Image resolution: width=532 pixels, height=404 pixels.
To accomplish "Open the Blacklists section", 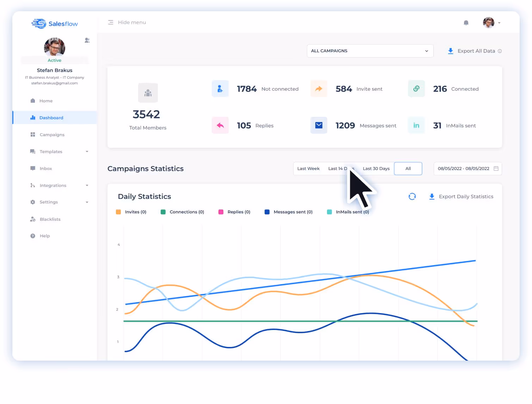I will pos(50,219).
